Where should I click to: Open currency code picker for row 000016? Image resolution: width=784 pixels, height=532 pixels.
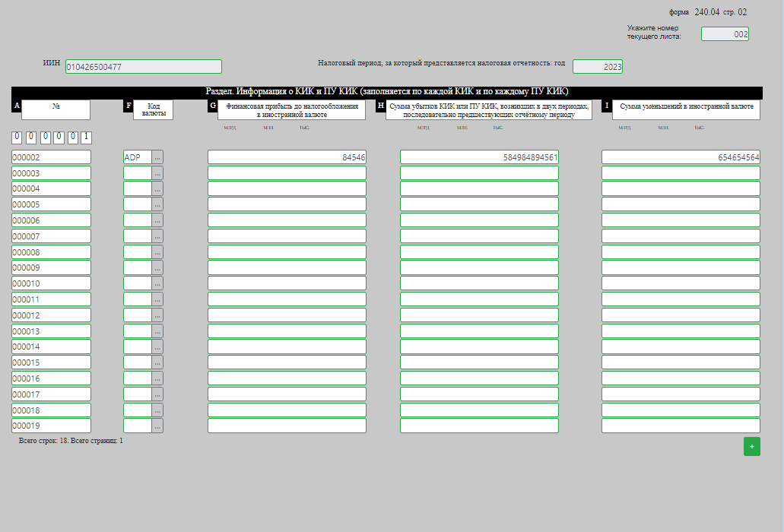click(x=157, y=378)
